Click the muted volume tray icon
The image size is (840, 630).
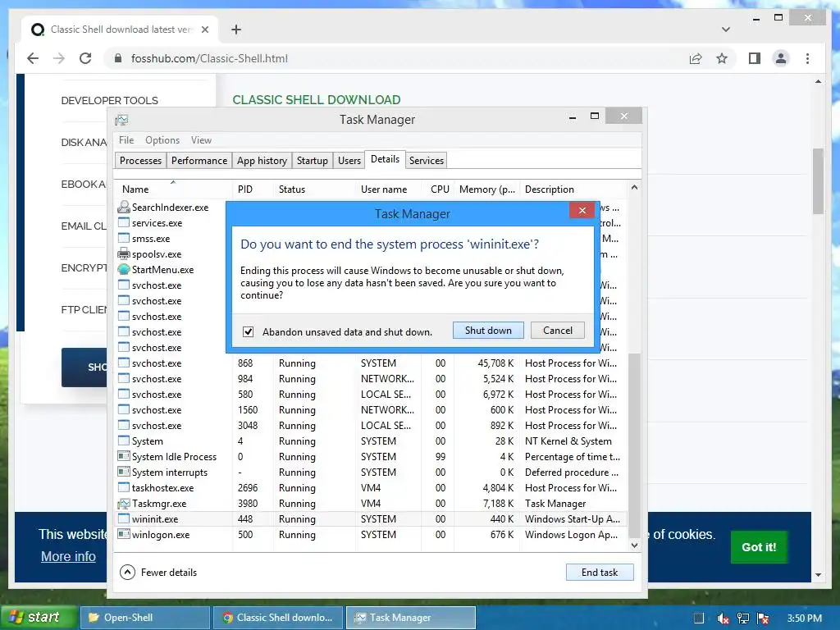[x=723, y=619]
